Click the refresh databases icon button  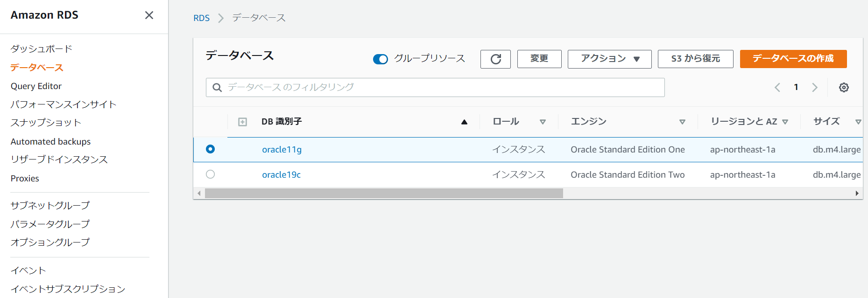click(x=495, y=59)
